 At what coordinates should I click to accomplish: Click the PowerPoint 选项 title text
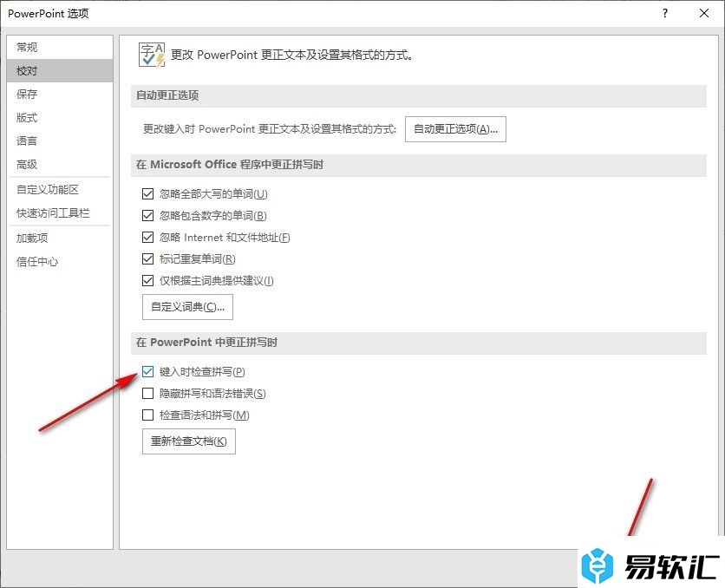pos(48,13)
